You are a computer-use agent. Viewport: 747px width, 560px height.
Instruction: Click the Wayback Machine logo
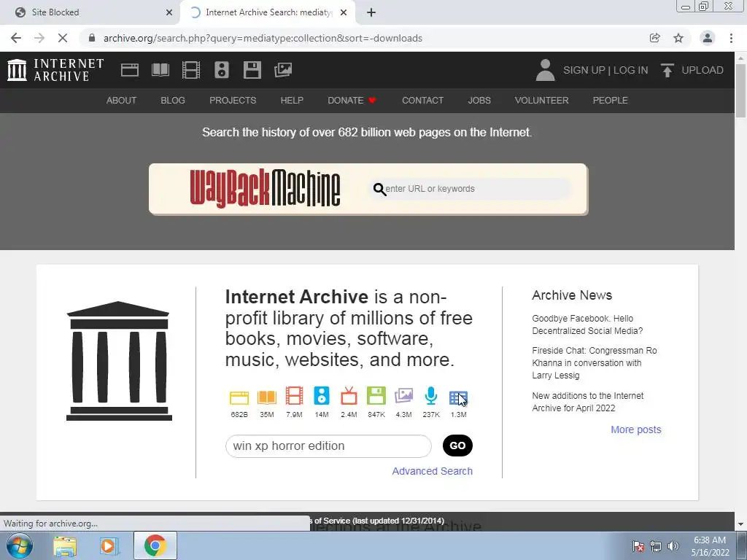tap(265, 189)
